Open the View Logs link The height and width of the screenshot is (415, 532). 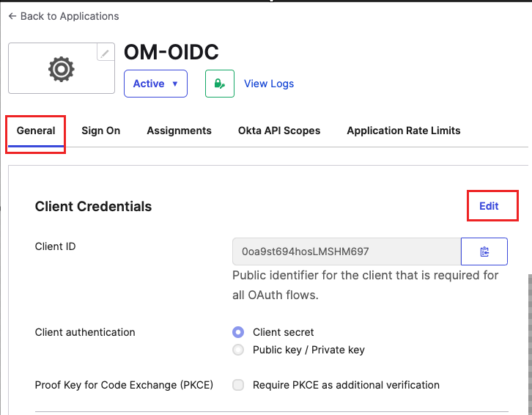[269, 84]
